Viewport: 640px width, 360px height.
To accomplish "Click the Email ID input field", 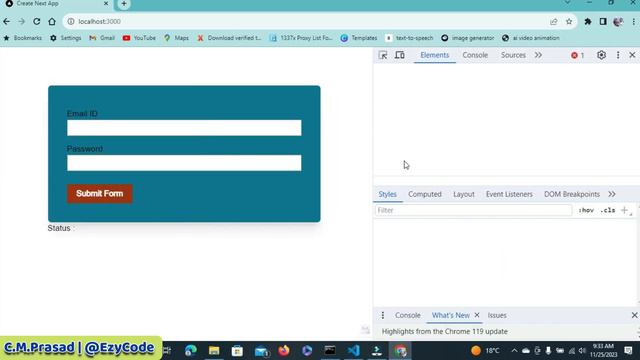I will (184, 128).
